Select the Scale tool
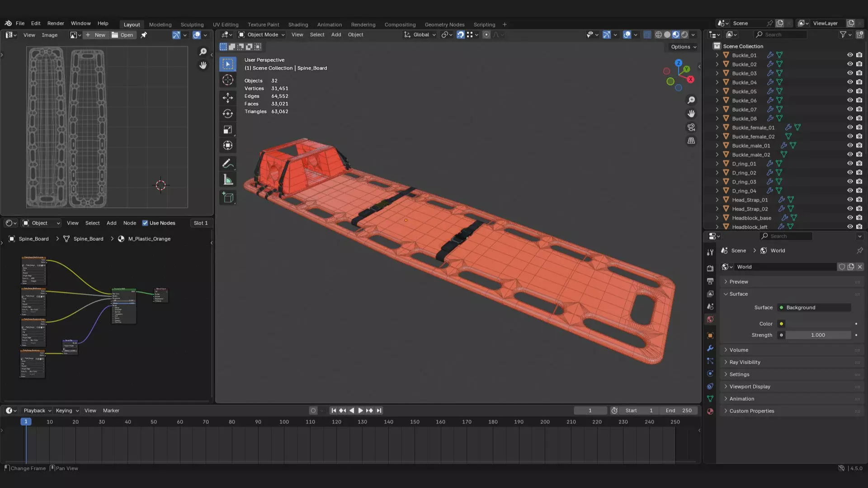This screenshot has width=868, height=488. (228, 130)
